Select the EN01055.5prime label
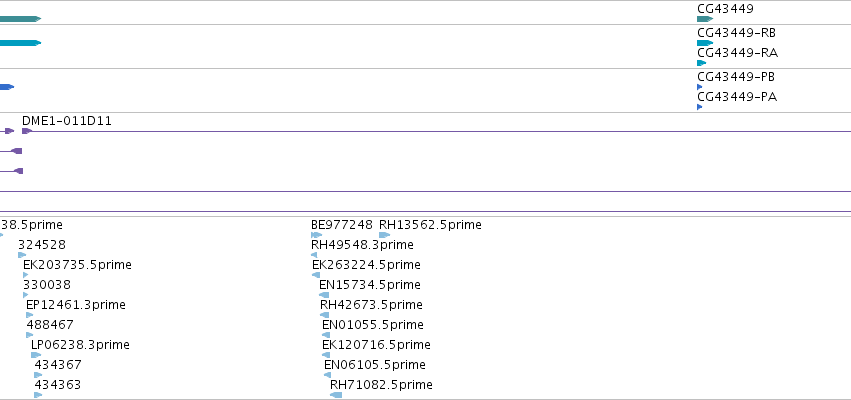This screenshot has height=400, width=851. coord(372,325)
